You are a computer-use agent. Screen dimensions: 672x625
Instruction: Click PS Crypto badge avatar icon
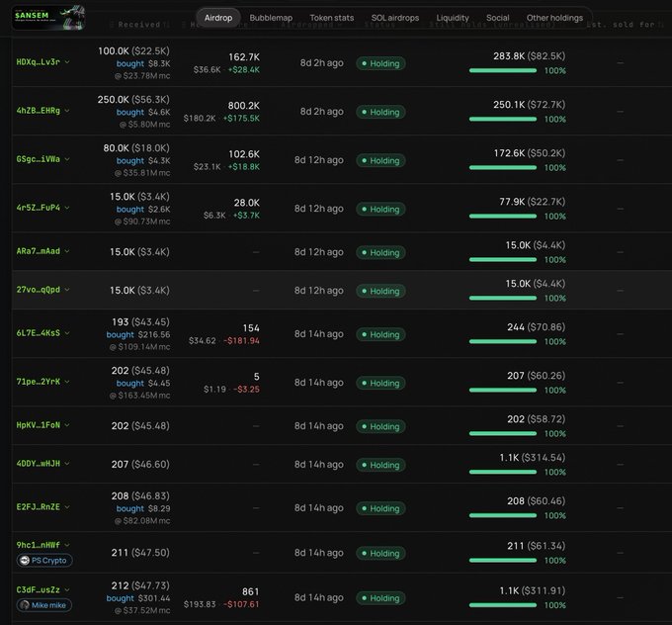25,561
